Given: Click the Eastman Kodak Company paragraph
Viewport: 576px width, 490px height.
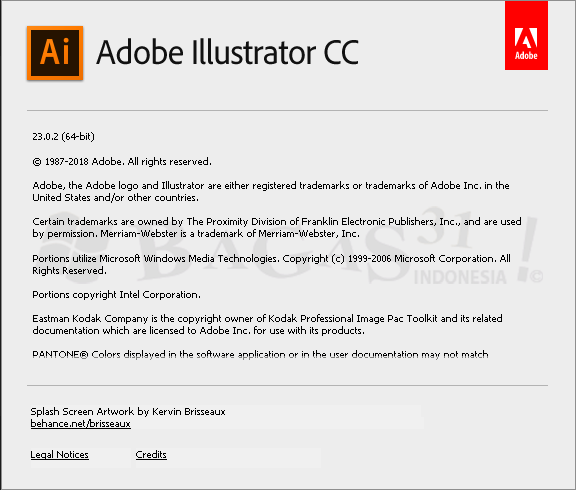Looking at the screenshot, I should point(267,324).
